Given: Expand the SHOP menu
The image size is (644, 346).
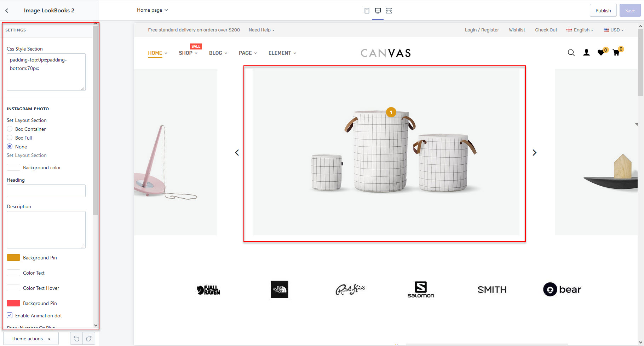Looking at the screenshot, I should point(188,53).
